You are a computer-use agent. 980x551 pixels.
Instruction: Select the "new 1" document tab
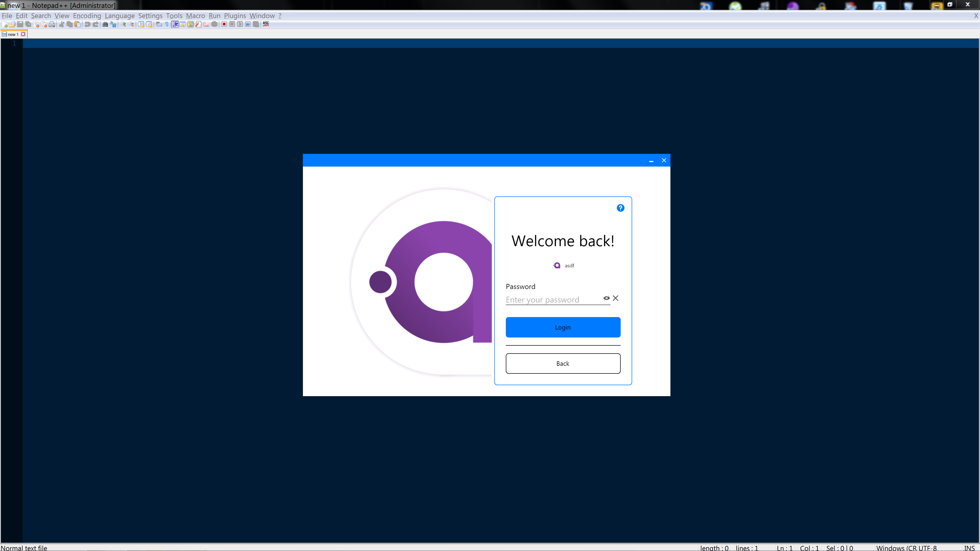13,34
